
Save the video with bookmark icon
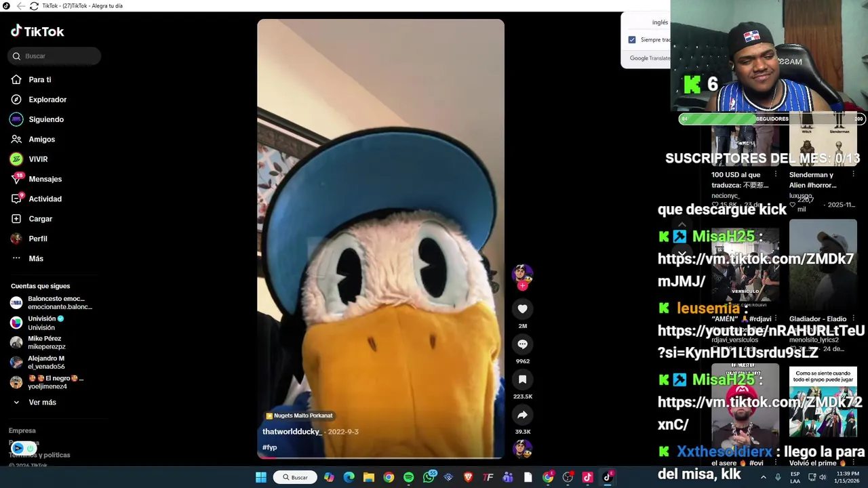[x=522, y=380]
